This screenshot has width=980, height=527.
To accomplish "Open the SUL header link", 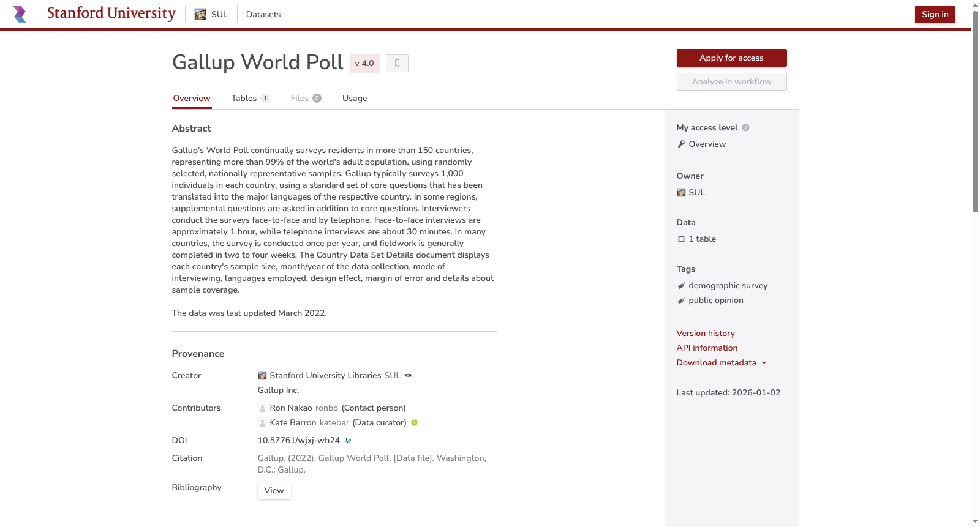I will click(211, 14).
